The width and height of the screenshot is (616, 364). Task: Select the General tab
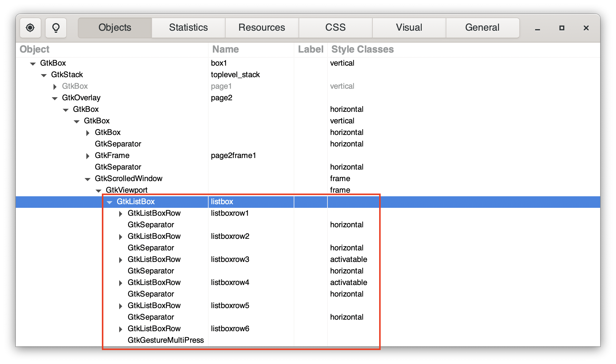pyautogui.click(x=482, y=28)
